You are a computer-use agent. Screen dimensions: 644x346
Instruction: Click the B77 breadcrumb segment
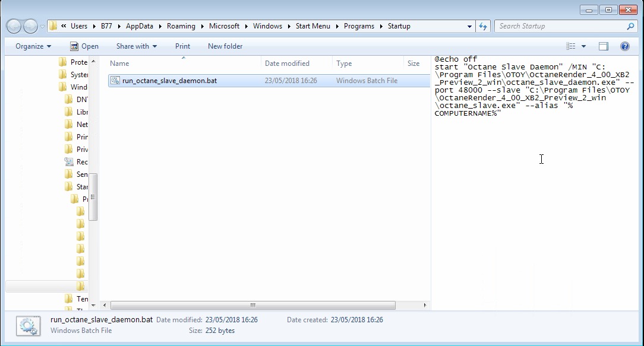[106, 26]
